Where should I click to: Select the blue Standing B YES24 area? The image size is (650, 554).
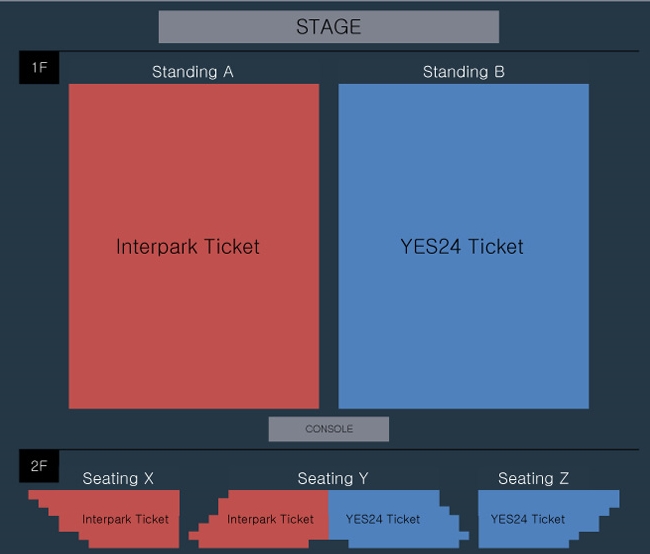[x=463, y=246]
